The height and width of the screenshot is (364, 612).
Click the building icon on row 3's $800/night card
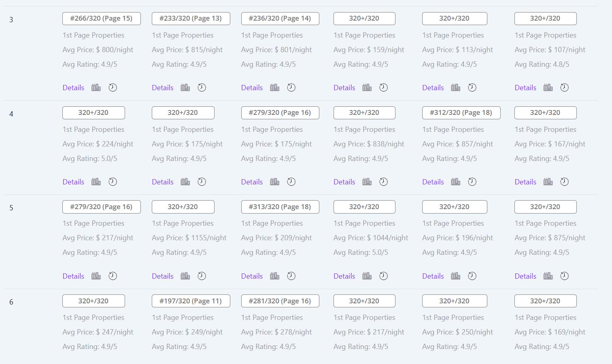click(x=96, y=87)
